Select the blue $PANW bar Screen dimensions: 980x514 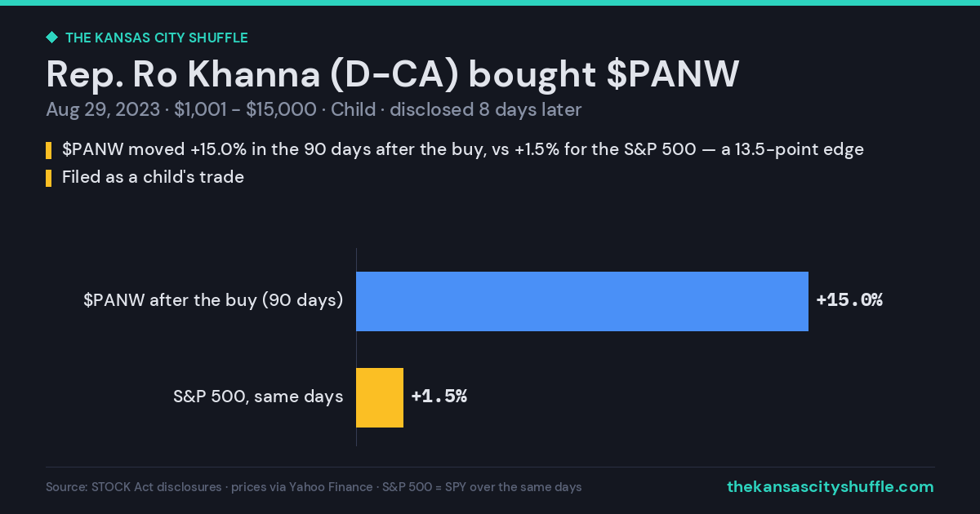[582, 301]
